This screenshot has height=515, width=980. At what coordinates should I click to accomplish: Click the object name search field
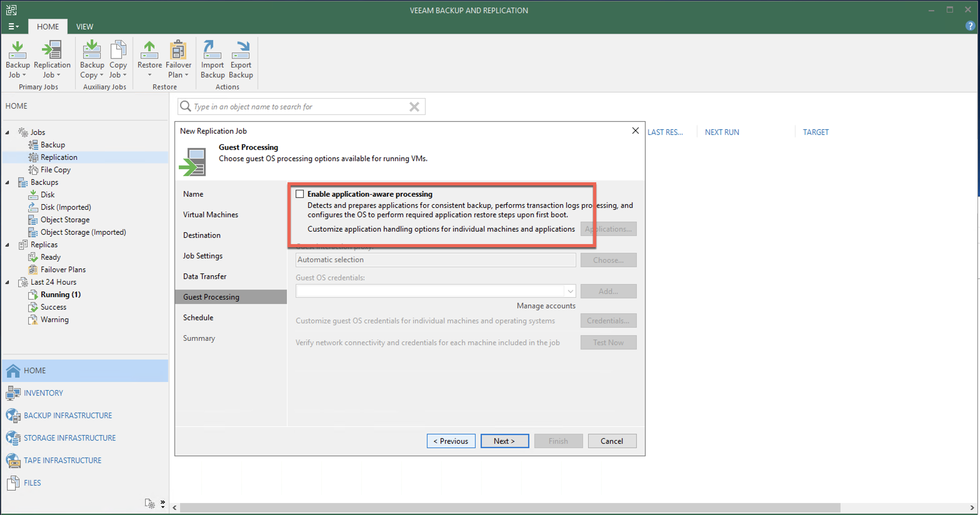(301, 107)
